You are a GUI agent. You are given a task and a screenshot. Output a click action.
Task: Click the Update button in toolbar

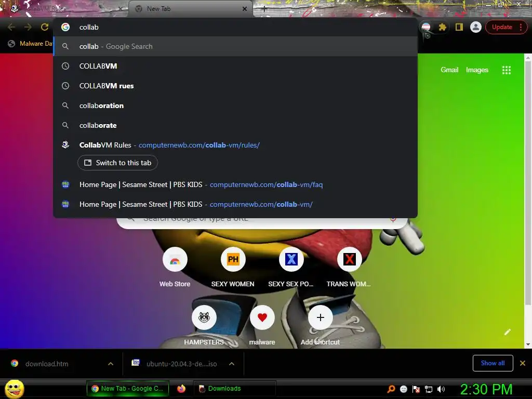506,27
